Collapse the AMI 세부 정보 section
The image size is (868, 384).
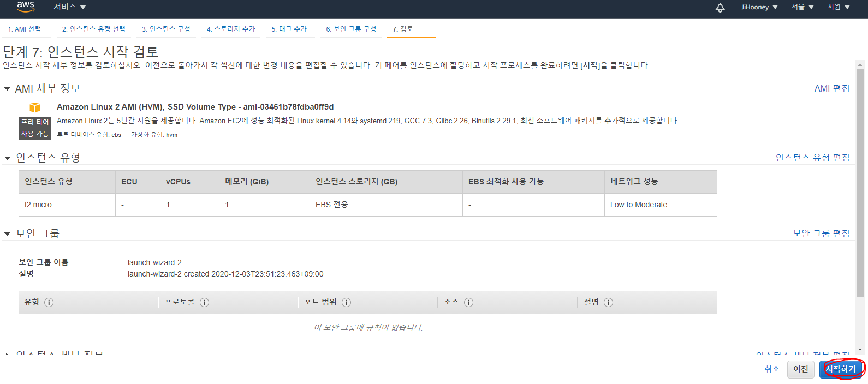click(7, 89)
